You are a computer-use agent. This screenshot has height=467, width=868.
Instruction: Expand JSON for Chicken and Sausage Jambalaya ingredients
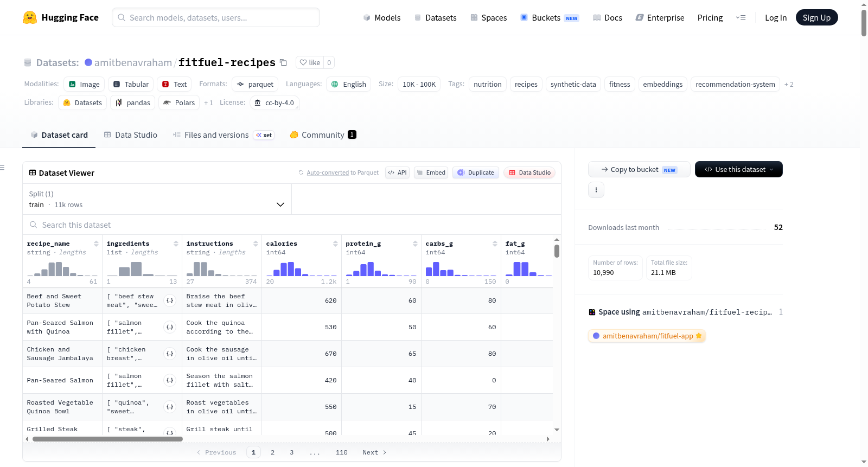[170, 354]
